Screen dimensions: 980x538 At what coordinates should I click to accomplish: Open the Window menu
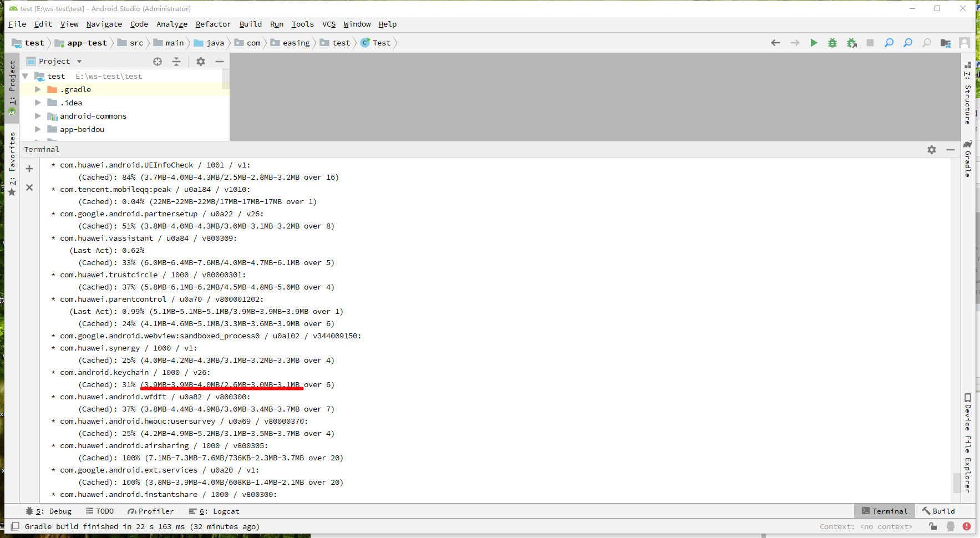pos(357,24)
